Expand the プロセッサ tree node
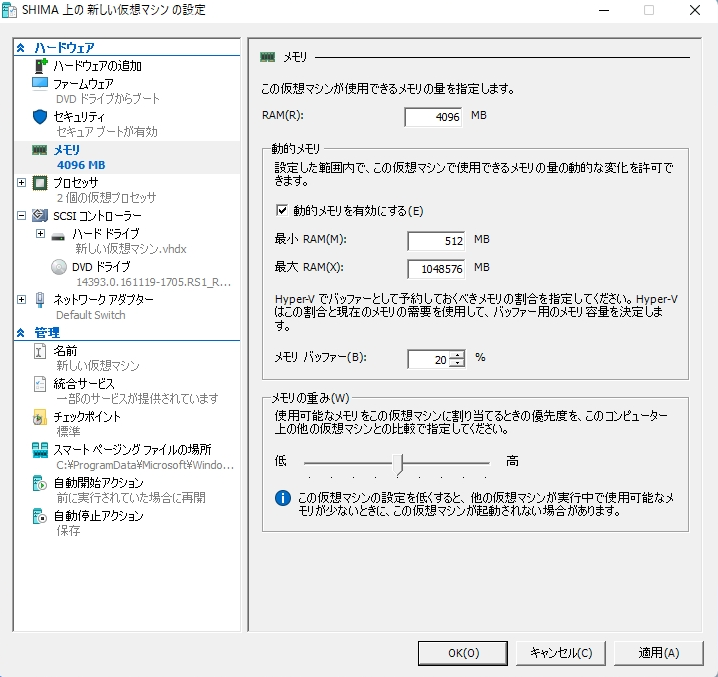The height and width of the screenshot is (677, 718). click(x=22, y=182)
